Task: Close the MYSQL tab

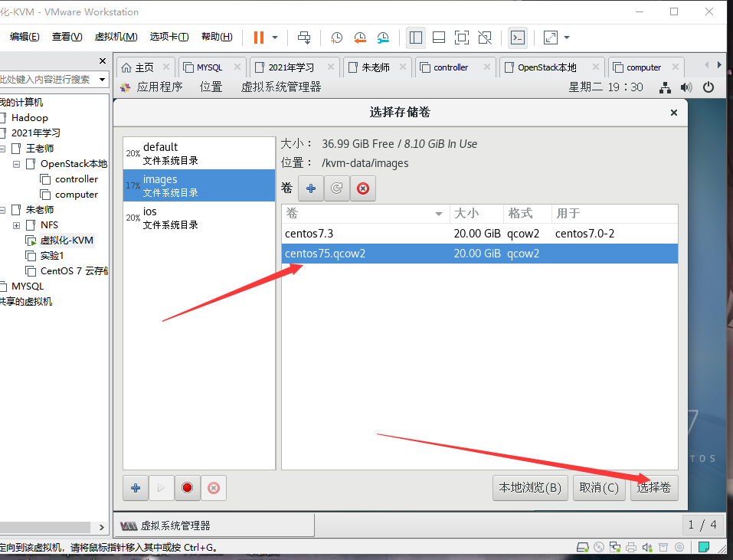Action: pos(237,67)
